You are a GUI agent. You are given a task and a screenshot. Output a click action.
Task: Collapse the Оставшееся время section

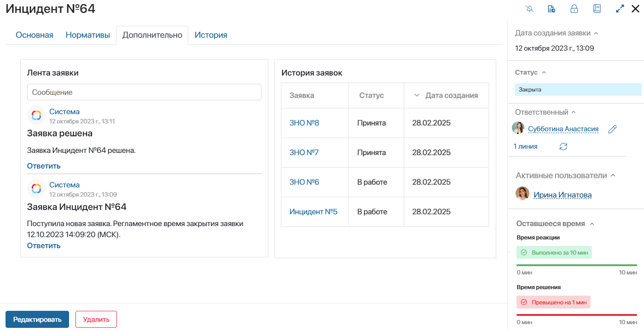coord(592,224)
